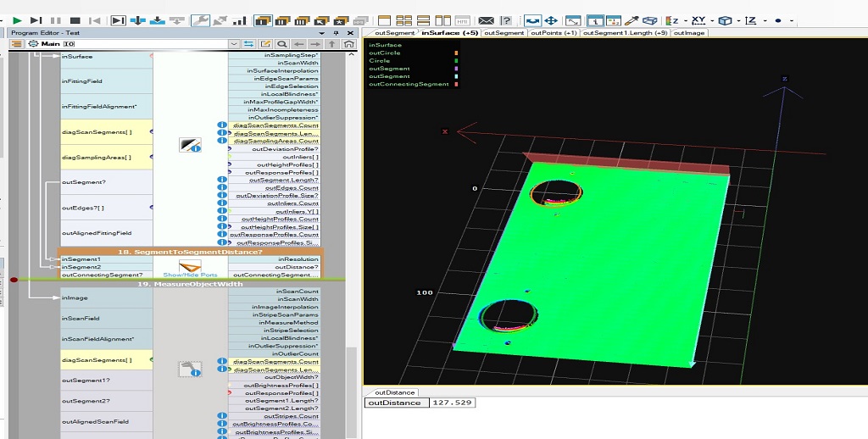Click the eyedropper tool in preview toolbar

coord(632,20)
